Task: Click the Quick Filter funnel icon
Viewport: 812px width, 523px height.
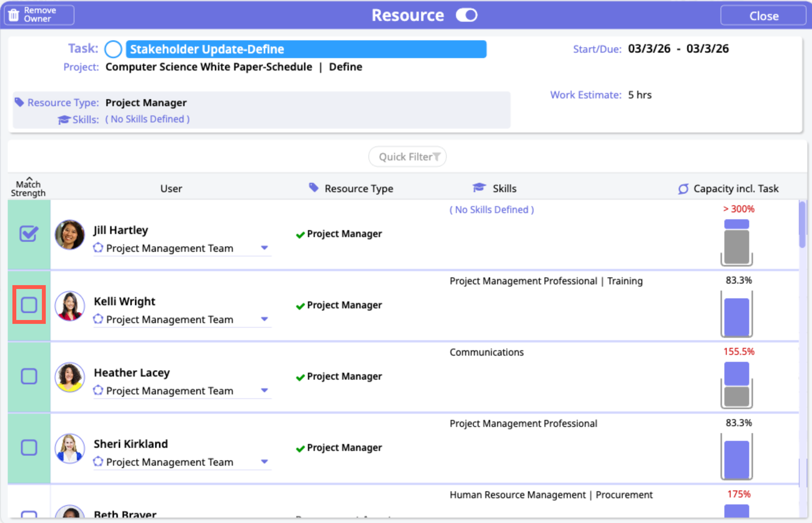Action: [437, 157]
